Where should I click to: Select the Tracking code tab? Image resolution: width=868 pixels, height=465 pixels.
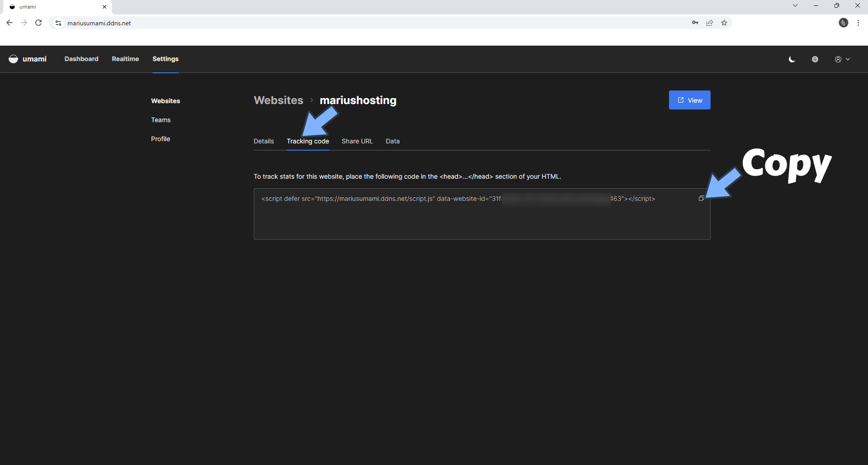point(308,141)
